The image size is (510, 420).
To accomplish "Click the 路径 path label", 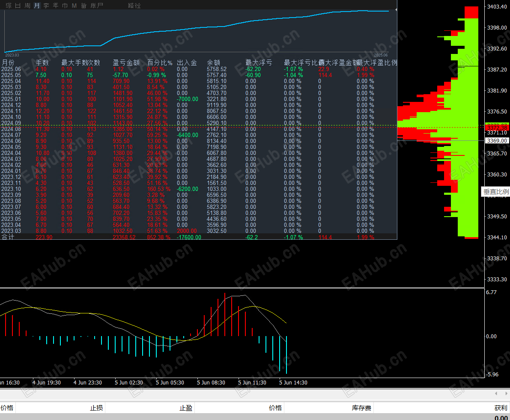I will point(134,6).
